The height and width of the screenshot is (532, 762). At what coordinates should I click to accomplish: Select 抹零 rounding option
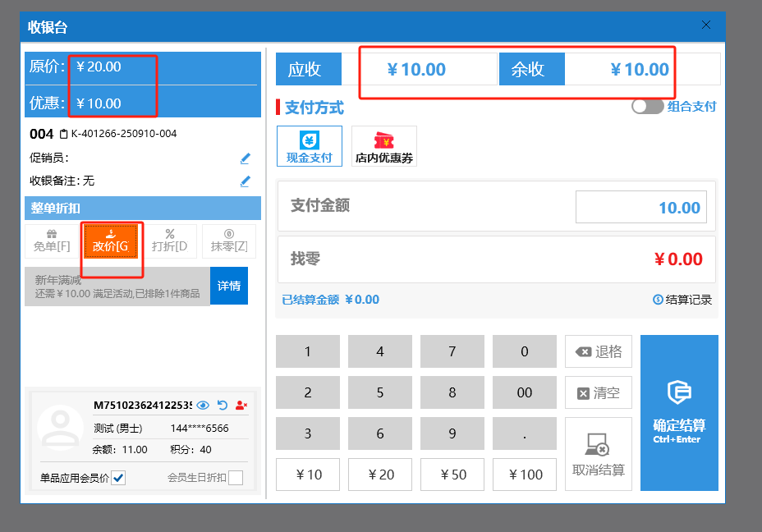tap(229, 241)
